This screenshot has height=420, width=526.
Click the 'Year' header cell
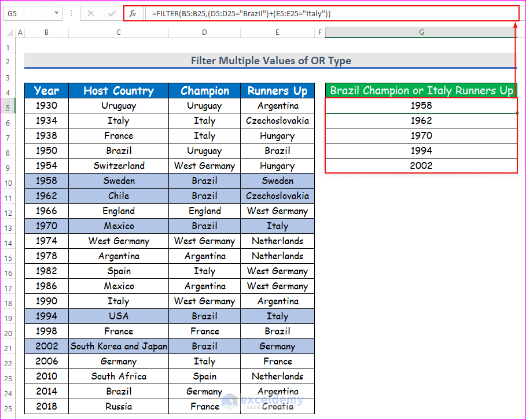(x=46, y=91)
